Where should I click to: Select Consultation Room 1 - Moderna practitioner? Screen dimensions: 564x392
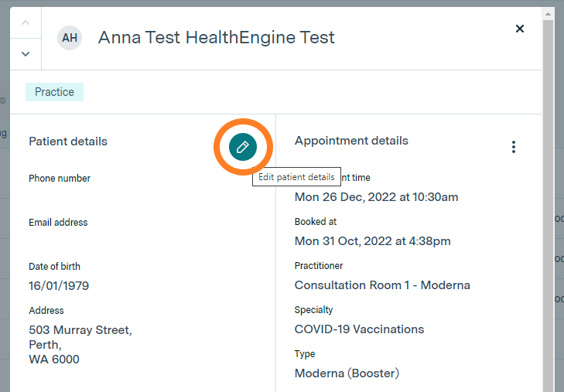(382, 285)
